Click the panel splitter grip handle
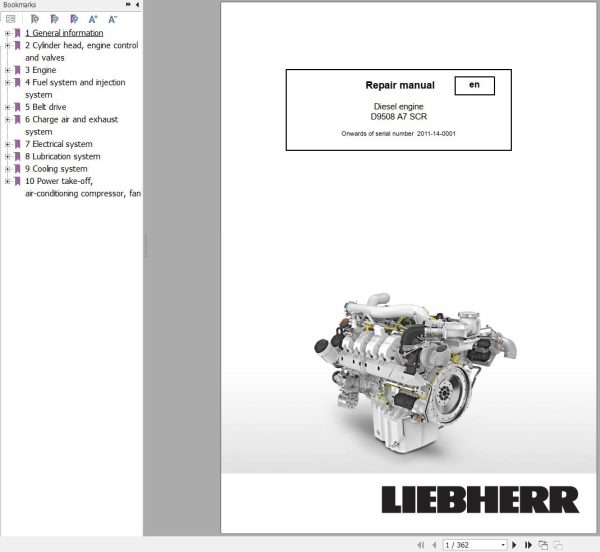This screenshot has height=552, width=600. (x=145, y=245)
